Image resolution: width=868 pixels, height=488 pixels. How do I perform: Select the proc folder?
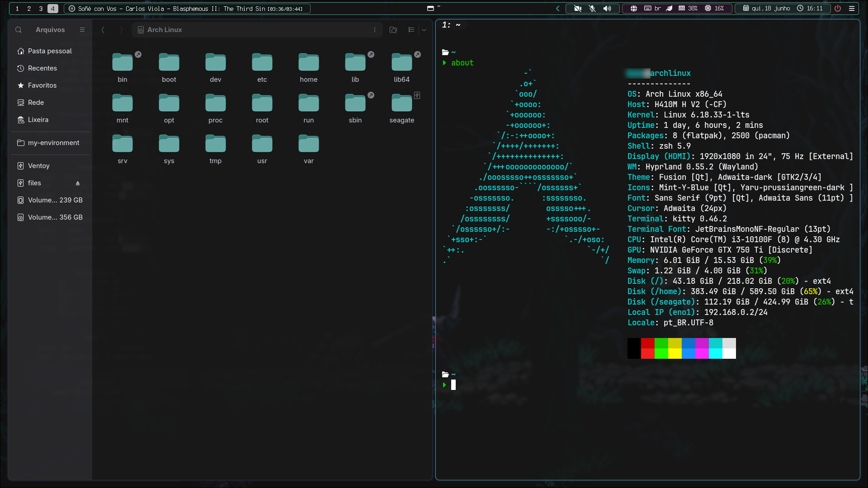point(216,108)
